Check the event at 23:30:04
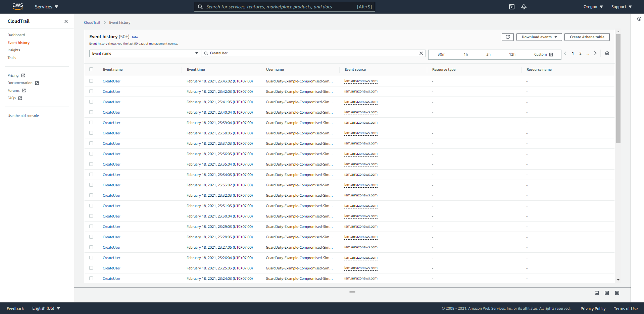This screenshot has width=644, height=314. click(91, 216)
